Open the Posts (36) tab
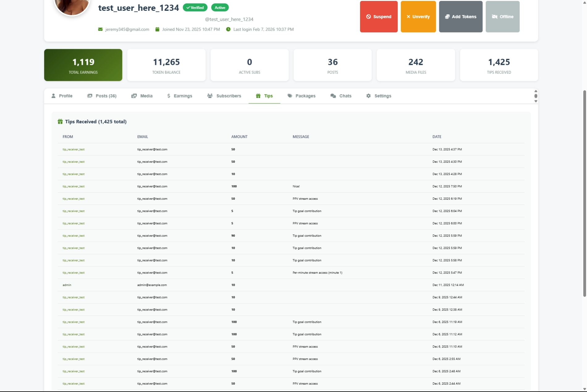The image size is (587, 392). point(102,96)
